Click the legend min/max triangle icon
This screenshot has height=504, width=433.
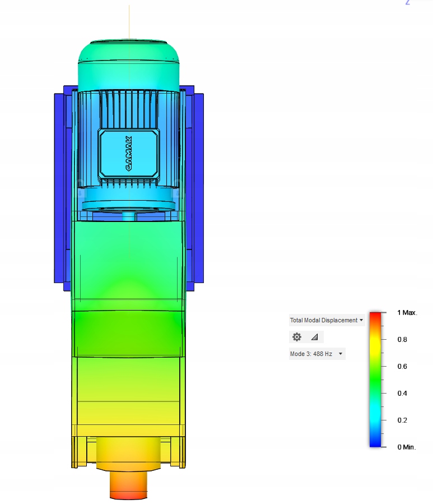314,337
